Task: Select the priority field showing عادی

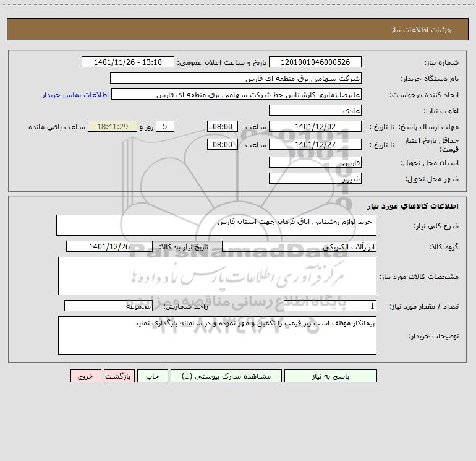Action: pos(315,110)
